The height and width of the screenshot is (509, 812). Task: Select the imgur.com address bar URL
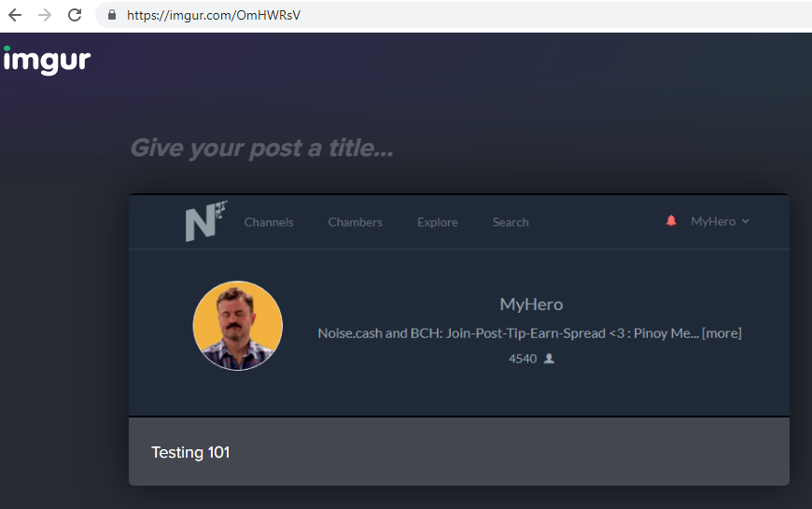tap(214, 15)
